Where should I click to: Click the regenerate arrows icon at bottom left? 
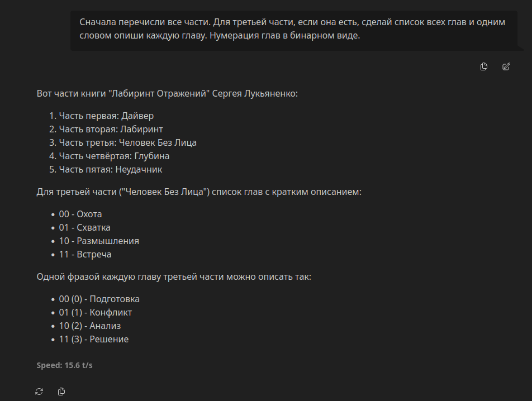tap(39, 392)
